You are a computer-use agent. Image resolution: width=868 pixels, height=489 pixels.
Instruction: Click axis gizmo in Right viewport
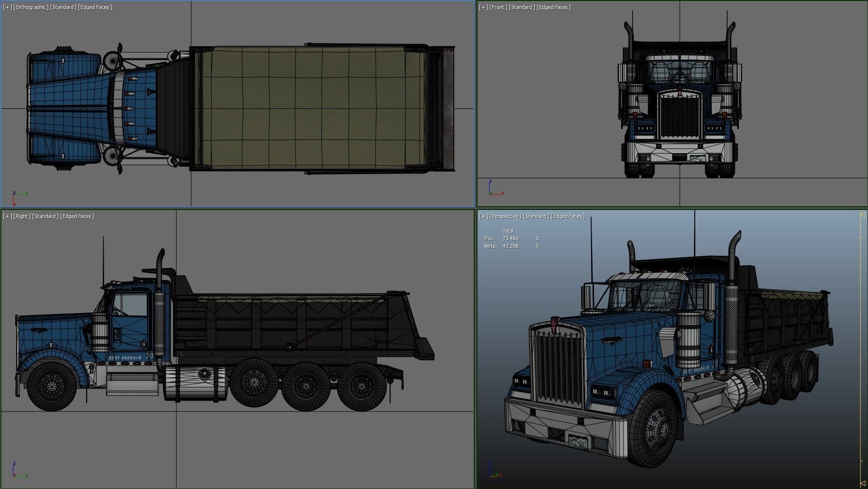click(x=19, y=471)
